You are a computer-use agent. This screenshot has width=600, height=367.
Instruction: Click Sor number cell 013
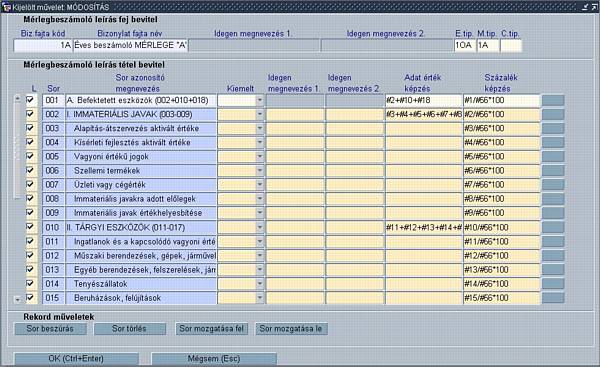pyautogui.click(x=53, y=270)
